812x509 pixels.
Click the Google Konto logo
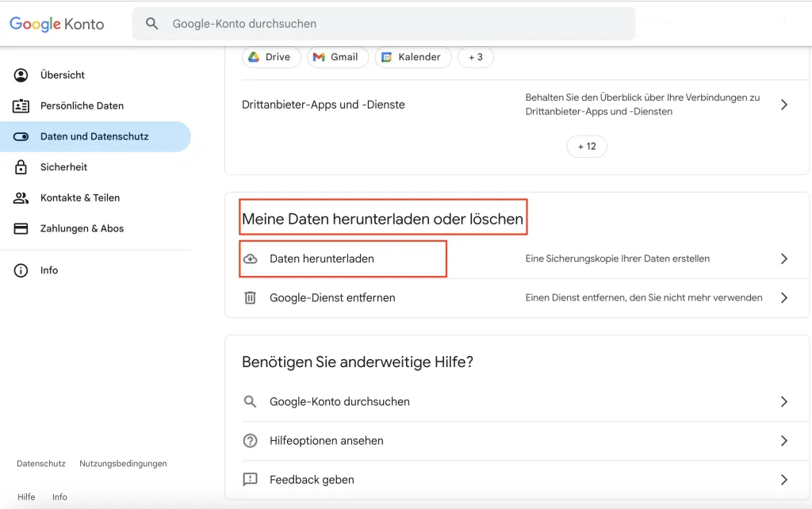point(56,24)
